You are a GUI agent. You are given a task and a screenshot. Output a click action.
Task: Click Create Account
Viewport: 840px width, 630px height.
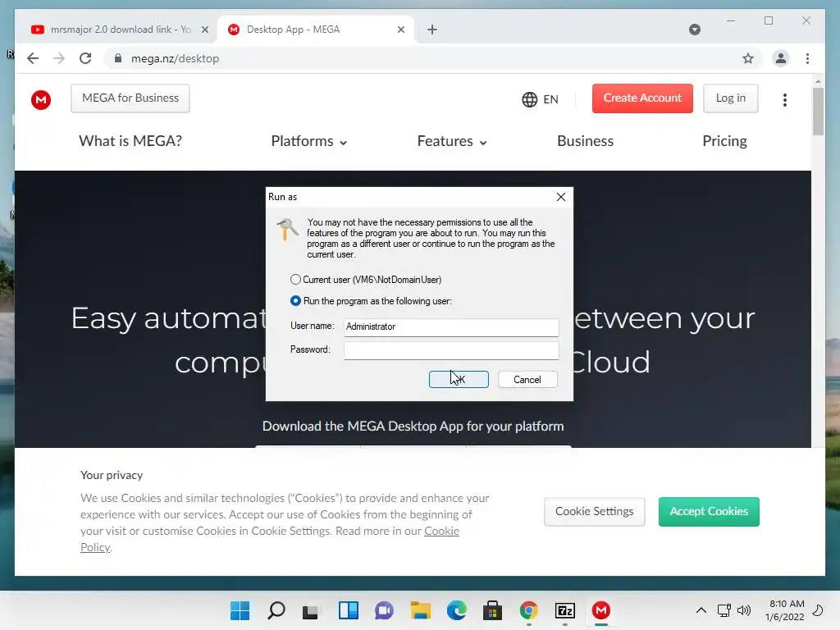pos(642,98)
